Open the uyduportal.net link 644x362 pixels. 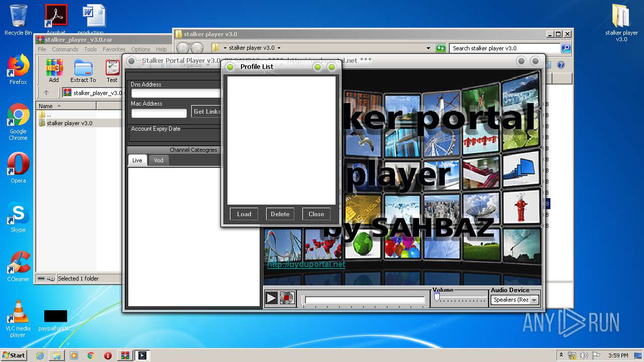[306, 264]
